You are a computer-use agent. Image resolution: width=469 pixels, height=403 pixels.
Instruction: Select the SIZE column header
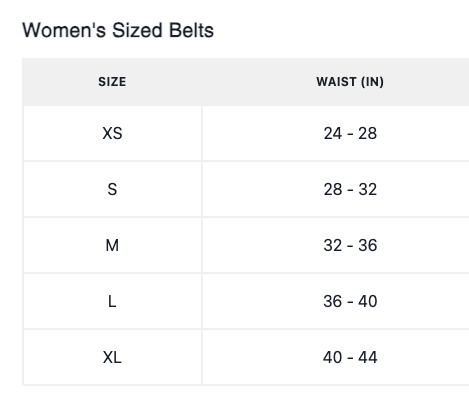[x=112, y=82]
